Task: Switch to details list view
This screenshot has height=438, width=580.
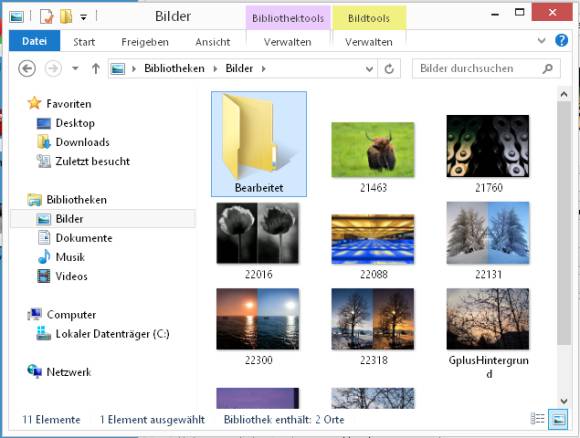Action: [537, 419]
